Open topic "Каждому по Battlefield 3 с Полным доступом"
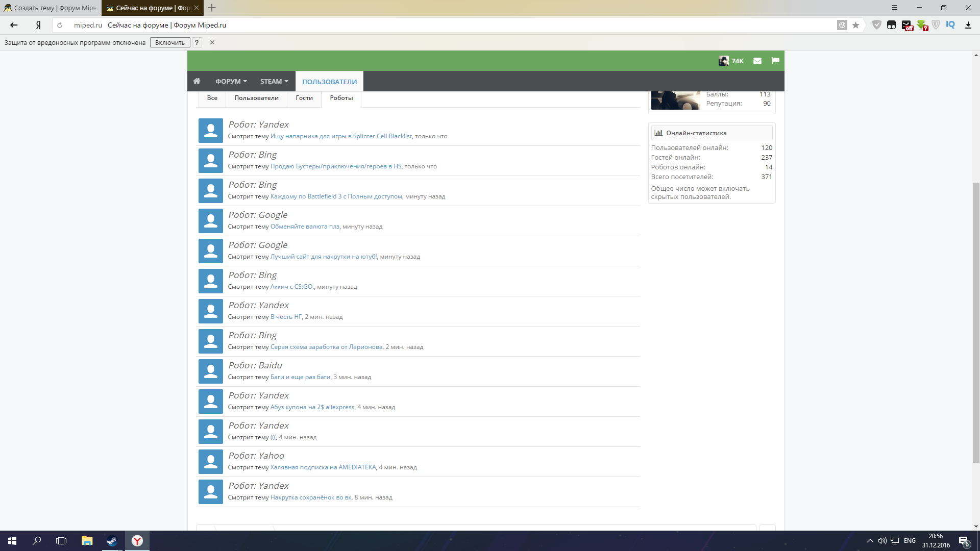The height and width of the screenshot is (551, 980). pos(336,196)
